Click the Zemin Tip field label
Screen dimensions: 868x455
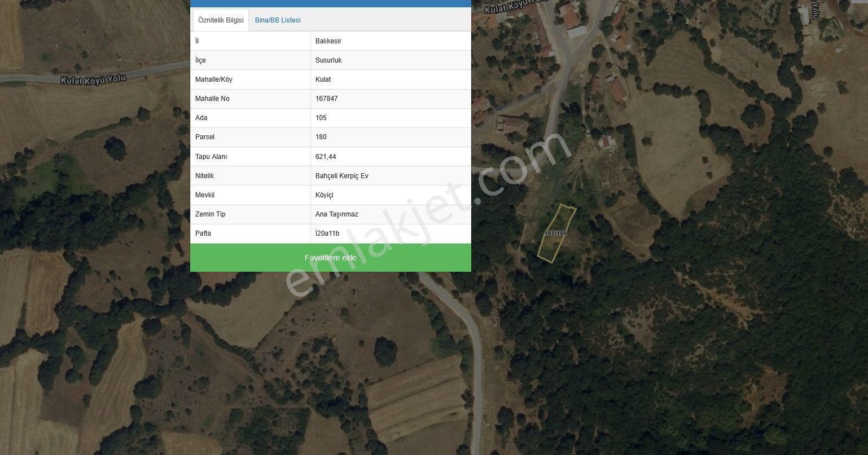coord(211,214)
